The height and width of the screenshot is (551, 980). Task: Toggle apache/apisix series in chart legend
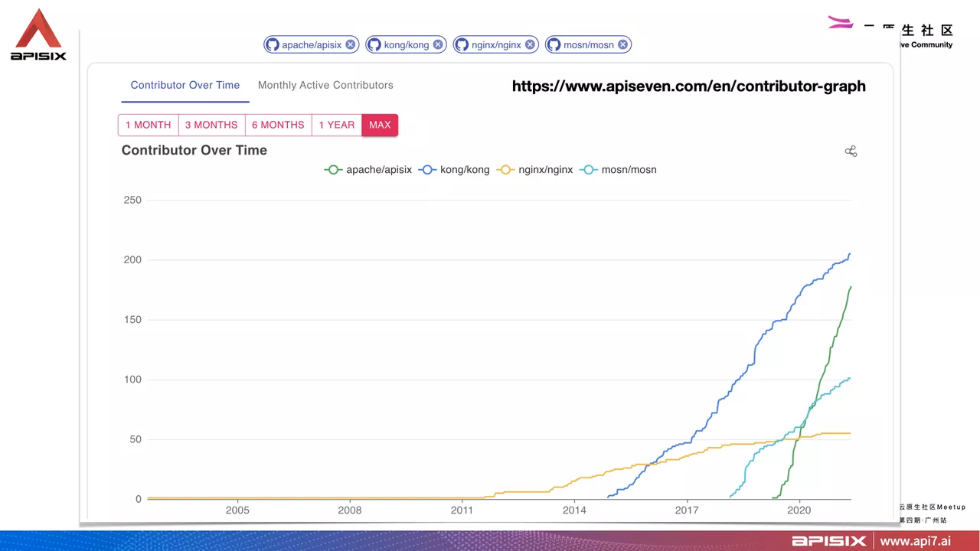[368, 169]
